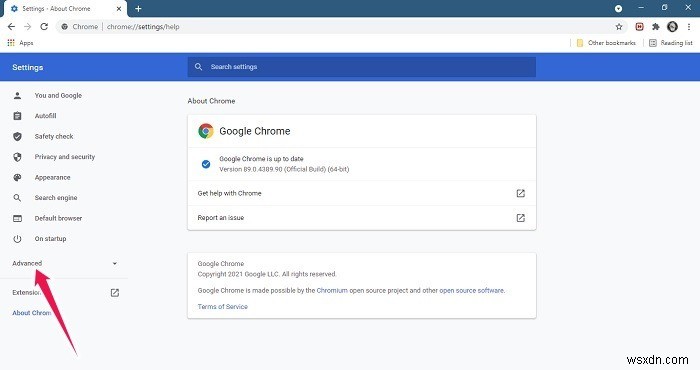Viewport: 700px width, 370px height.
Task: Reload the page with the refresh icon
Action: [44, 27]
